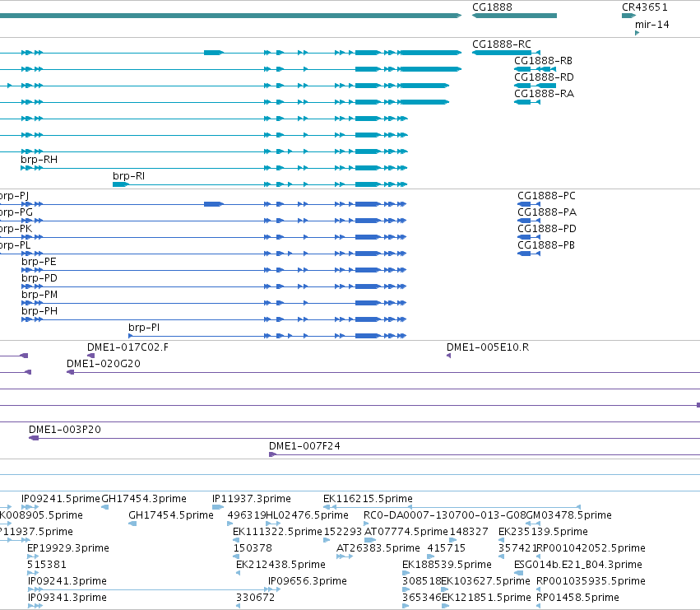
Task: Open the GH17454.5prime EST label
Action: pyautogui.click(x=171, y=515)
